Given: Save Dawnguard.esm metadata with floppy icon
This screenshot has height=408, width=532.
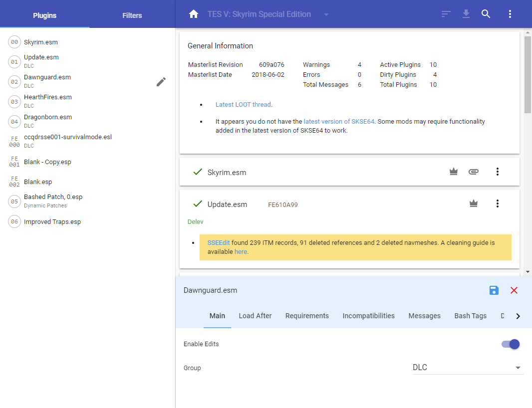Looking at the screenshot, I should pyautogui.click(x=494, y=290).
